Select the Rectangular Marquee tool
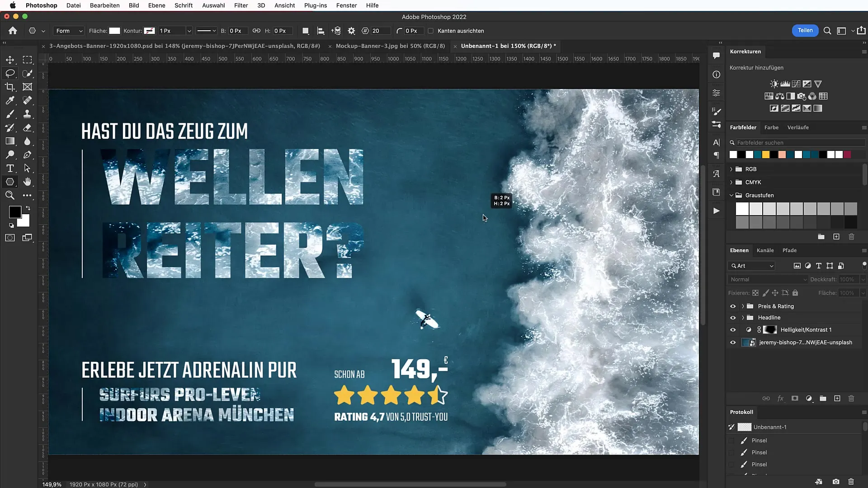This screenshot has width=868, height=488. coord(28,60)
